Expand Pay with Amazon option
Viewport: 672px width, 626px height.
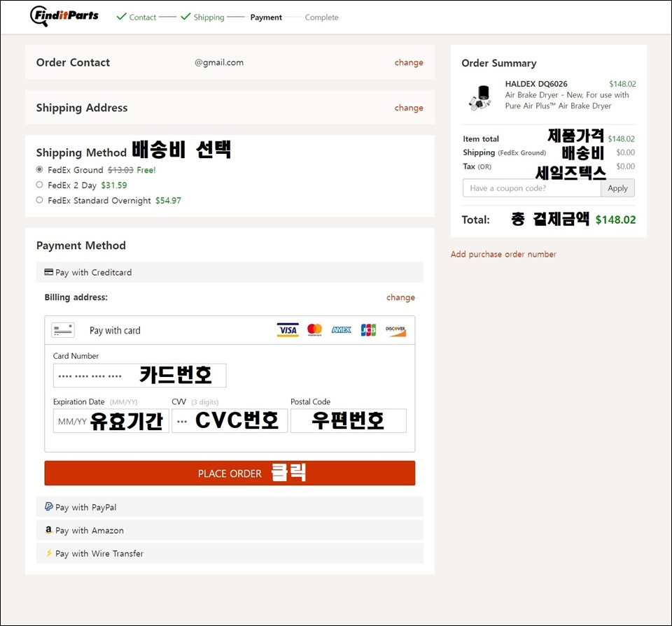pos(230,530)
